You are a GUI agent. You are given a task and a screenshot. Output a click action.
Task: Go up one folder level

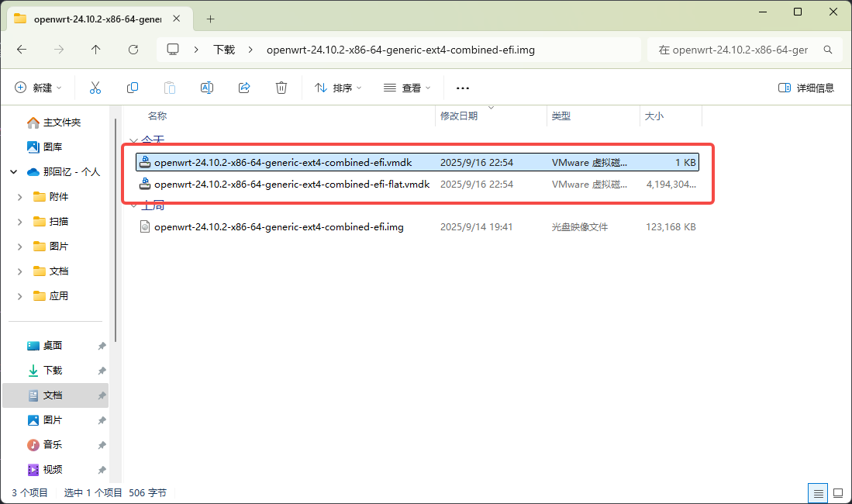click(95, 50)
